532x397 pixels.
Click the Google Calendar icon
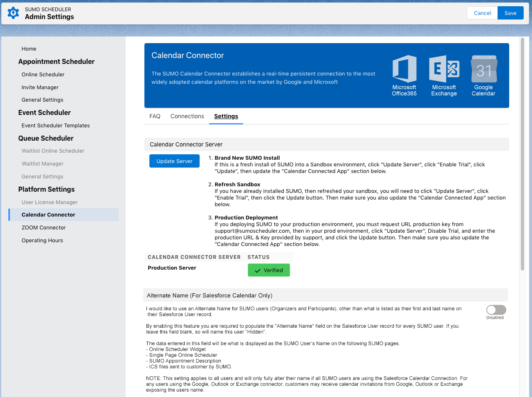coord(483,69)
